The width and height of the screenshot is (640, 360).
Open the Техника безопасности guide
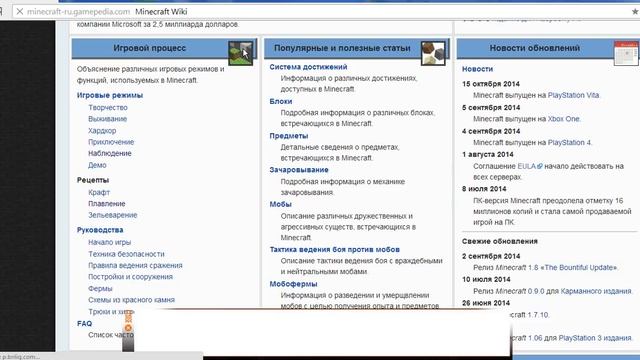click(x=126, y=254)
